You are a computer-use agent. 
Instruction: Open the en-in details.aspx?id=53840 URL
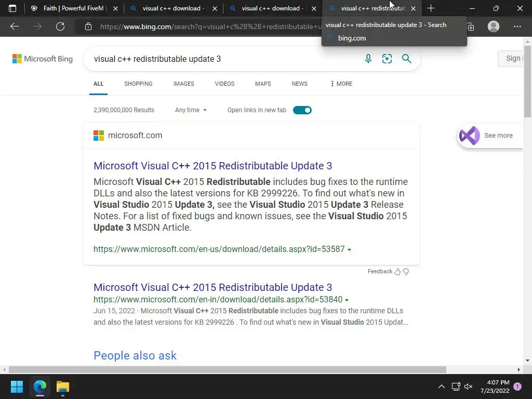coord(218,300)
